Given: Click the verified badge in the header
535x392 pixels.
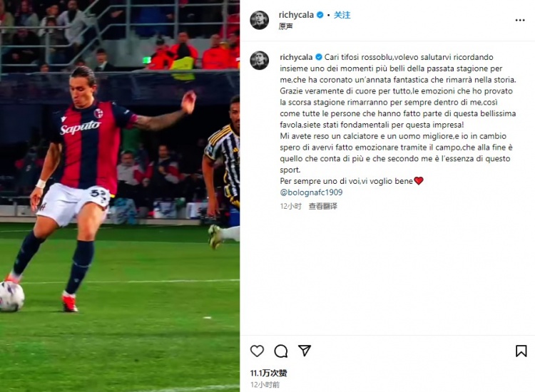Looking at the screenshot, I should click(320, 15).
